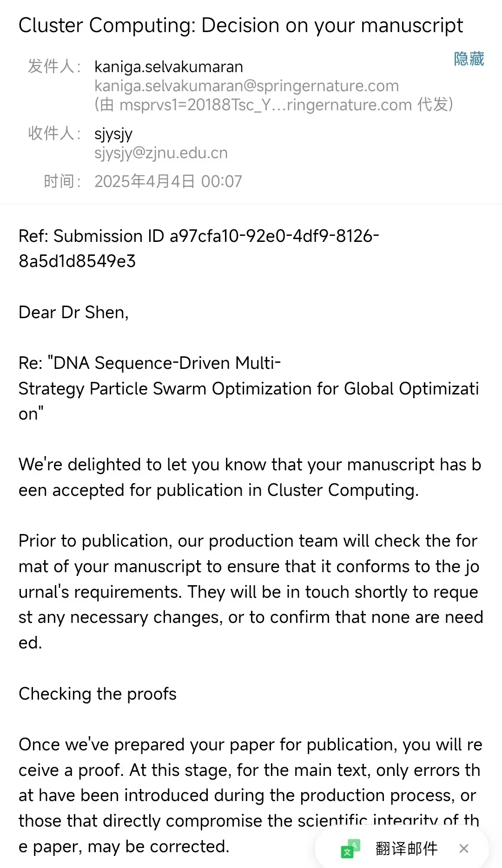The image size is (502, 868).
Task: Tap the "Dear Dr Shen," greeting
Action: (x=73, y=313)
